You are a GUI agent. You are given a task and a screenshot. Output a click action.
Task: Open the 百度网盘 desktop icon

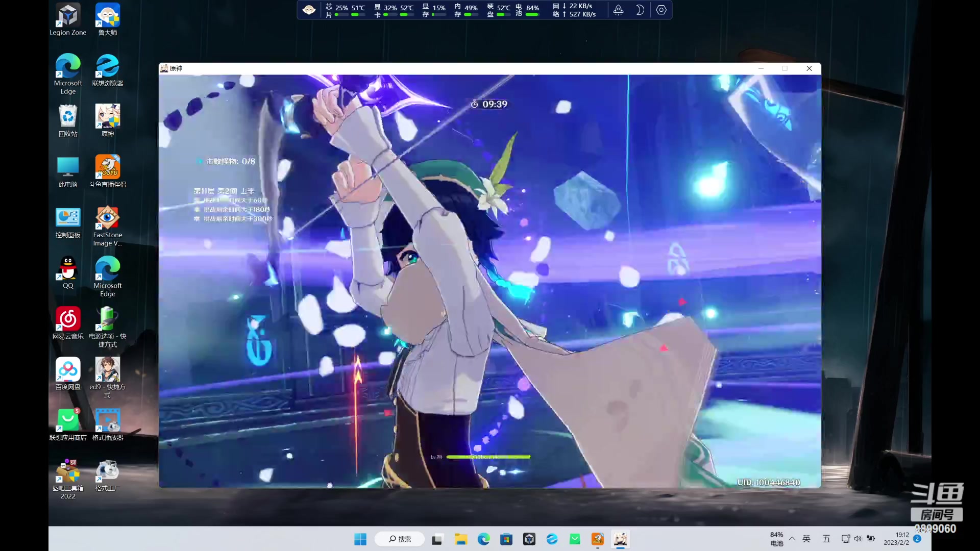tap(68, 373)
